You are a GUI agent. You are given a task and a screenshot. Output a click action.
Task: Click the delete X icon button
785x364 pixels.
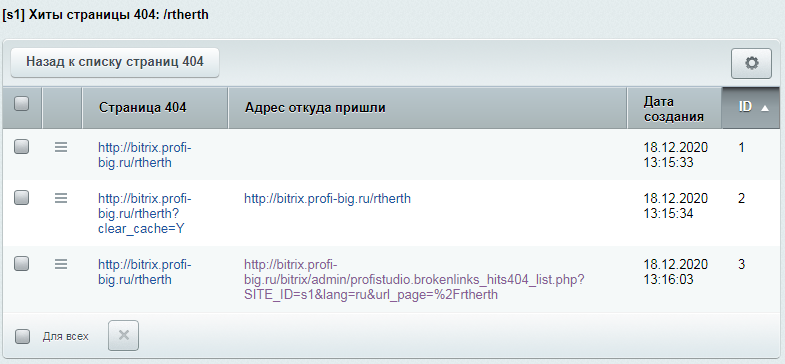pyautogui.click(x=124, y=335)
